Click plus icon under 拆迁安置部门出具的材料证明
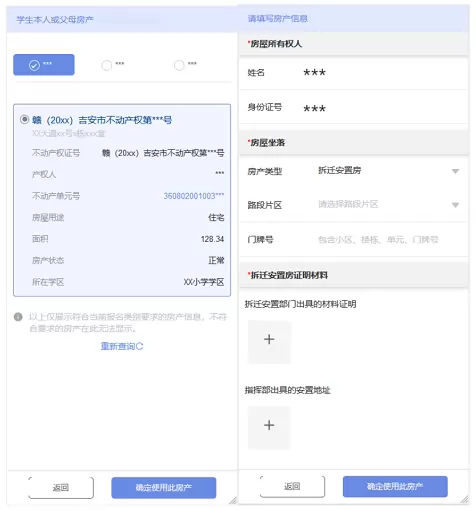 (x=269, y=339)
